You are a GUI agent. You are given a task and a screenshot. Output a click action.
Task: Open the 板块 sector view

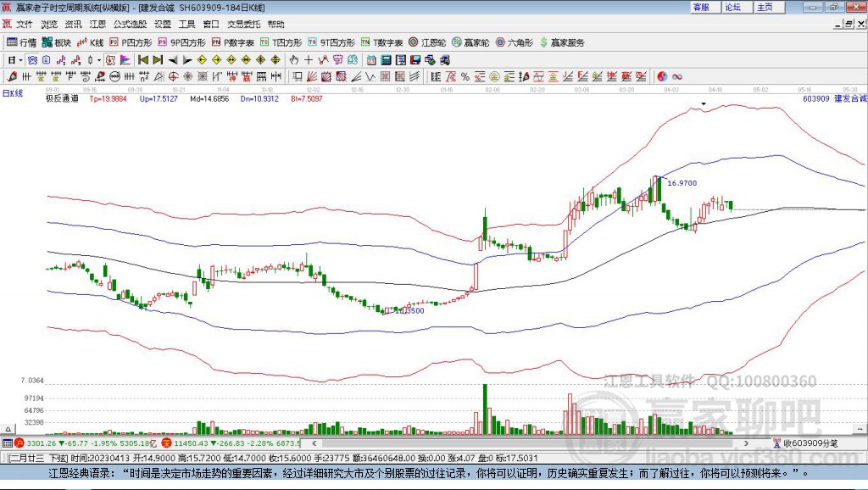[x=57, y=42]
